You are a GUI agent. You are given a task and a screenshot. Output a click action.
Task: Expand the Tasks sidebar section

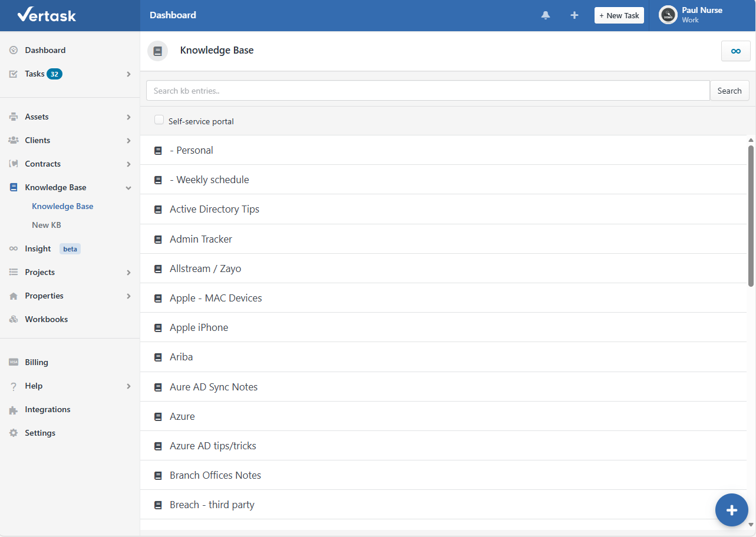pyautogui.click(x=128, y=74)
